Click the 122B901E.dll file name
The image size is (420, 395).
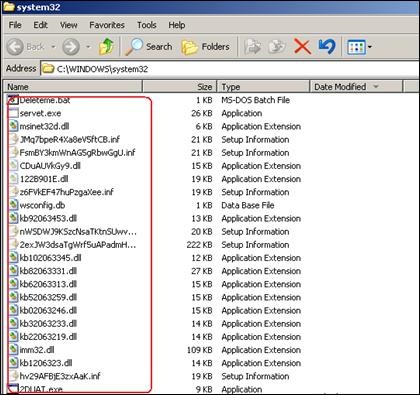(44, 179)
